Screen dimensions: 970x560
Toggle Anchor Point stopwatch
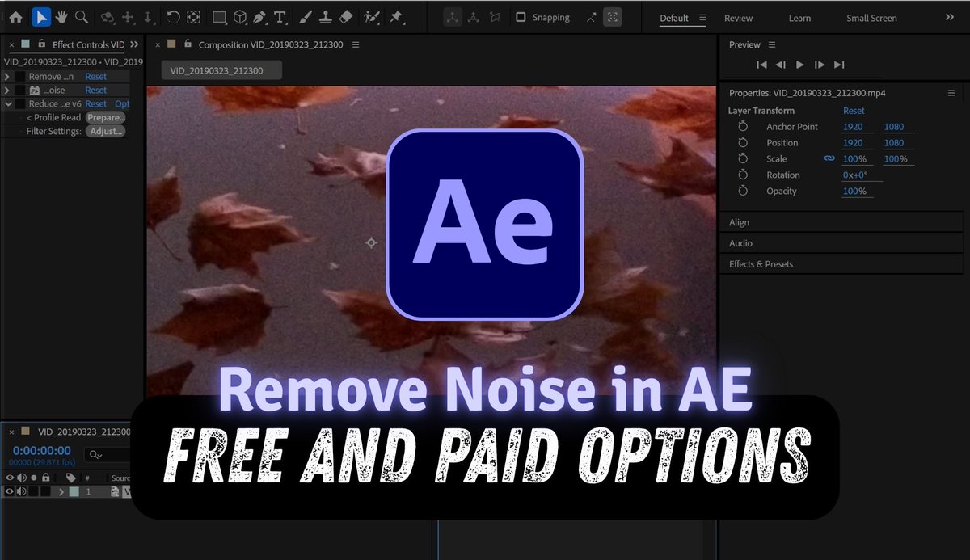click(x=743, y=127)
